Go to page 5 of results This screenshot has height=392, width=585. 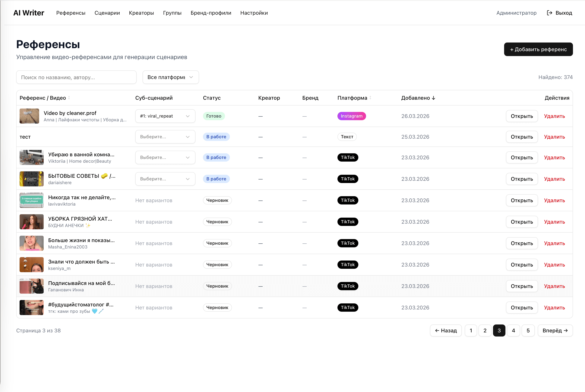tap(528, 330)
